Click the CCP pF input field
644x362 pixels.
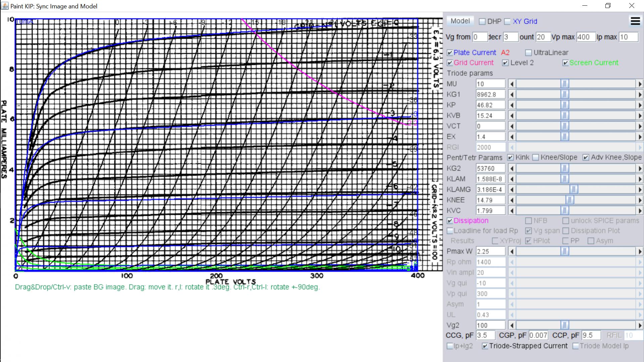tap(591, 335)
